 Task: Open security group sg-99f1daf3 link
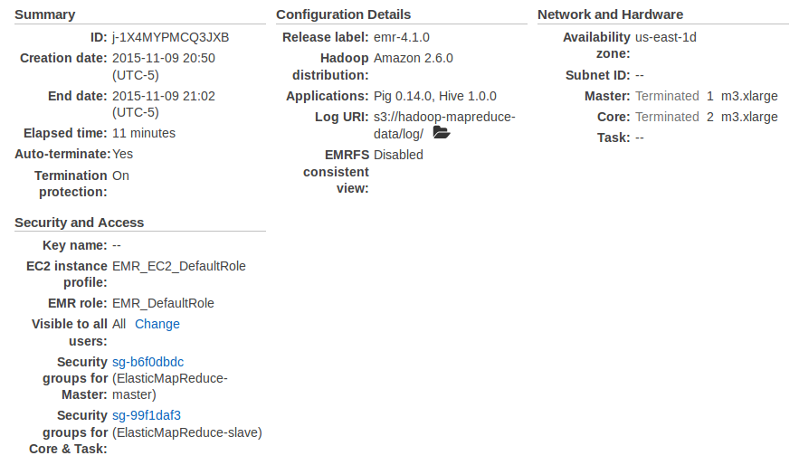(x=146, y=415)
